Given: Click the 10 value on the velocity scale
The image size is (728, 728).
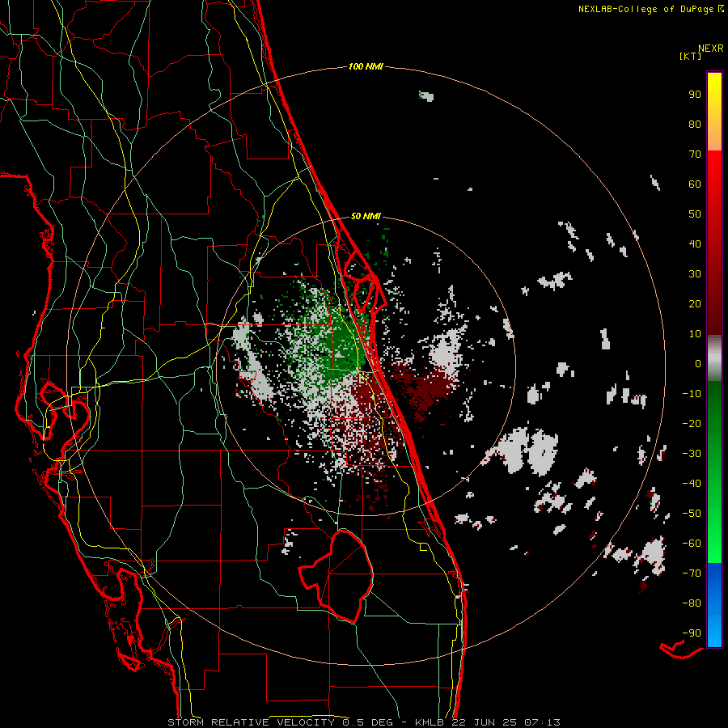Looking at the screenshot, I should (x=695, y=334).
